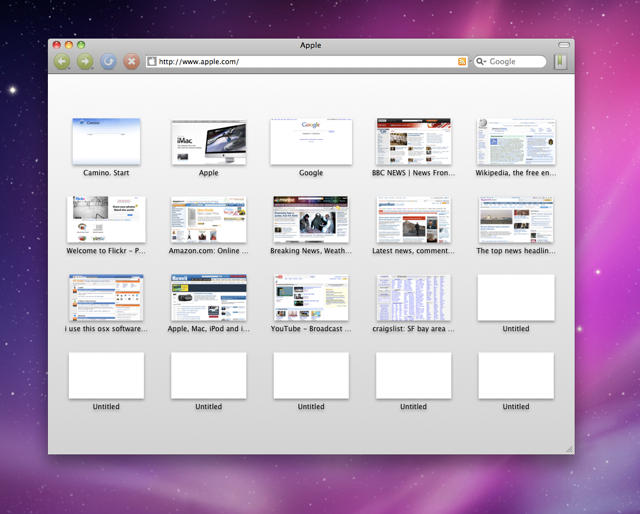This screenshot has width=640, height=514.
Task: Open the Camino. Start tab thumbnail
Action: (106, 142)
